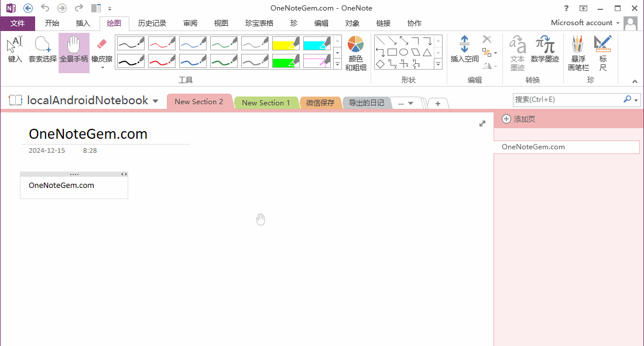Select the single arrow line shape

point(392,40)
